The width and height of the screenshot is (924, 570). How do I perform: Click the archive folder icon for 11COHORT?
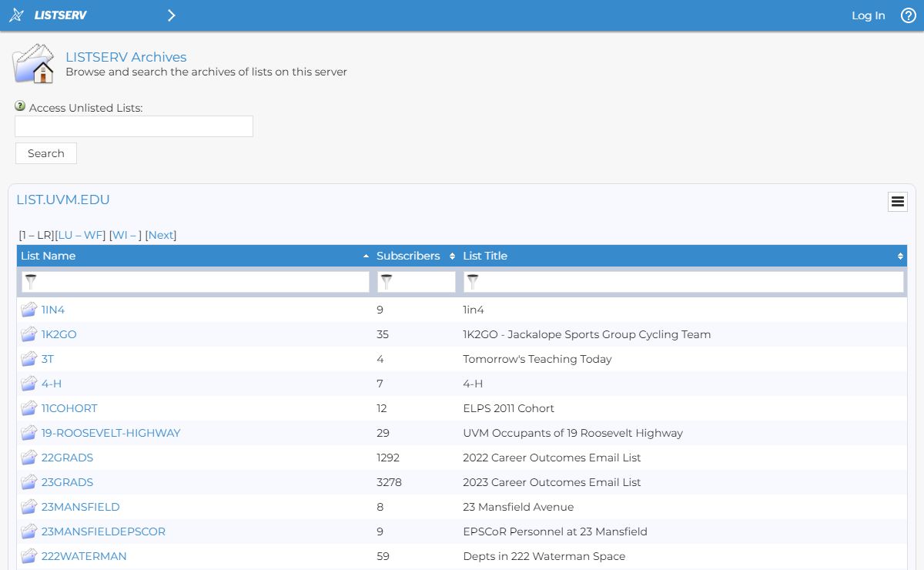click(29, 408)
